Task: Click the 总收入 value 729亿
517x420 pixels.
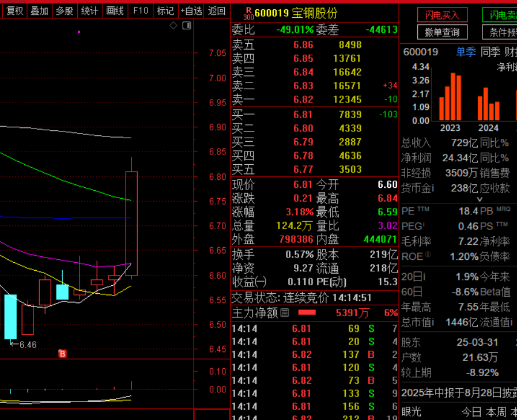Action: pos(464,143)
